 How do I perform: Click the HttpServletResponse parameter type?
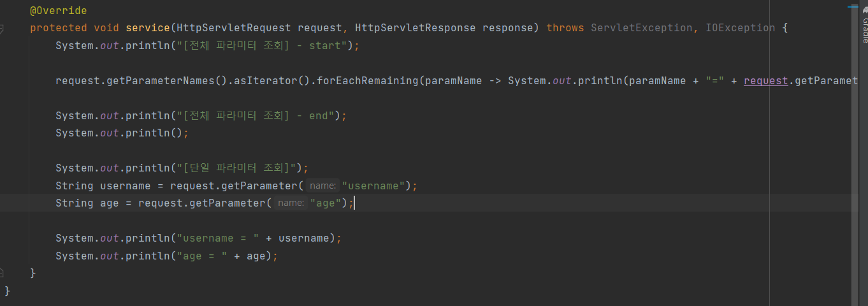[x=415, y=28]
